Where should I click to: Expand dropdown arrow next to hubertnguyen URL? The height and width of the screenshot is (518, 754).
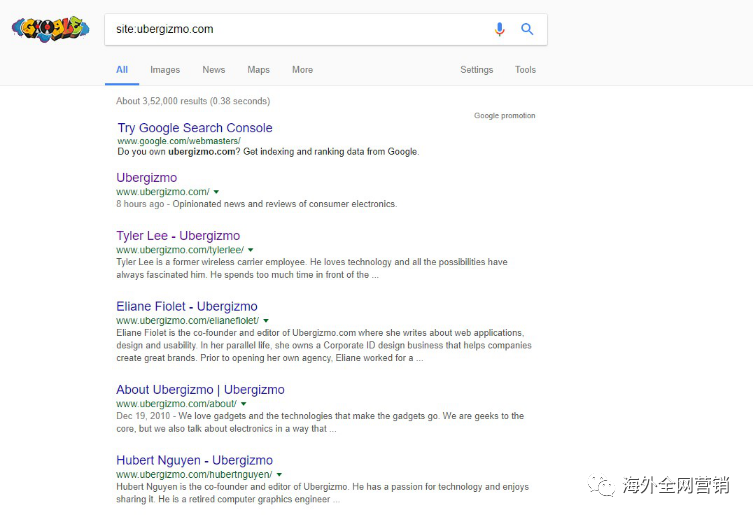(279, 475)
